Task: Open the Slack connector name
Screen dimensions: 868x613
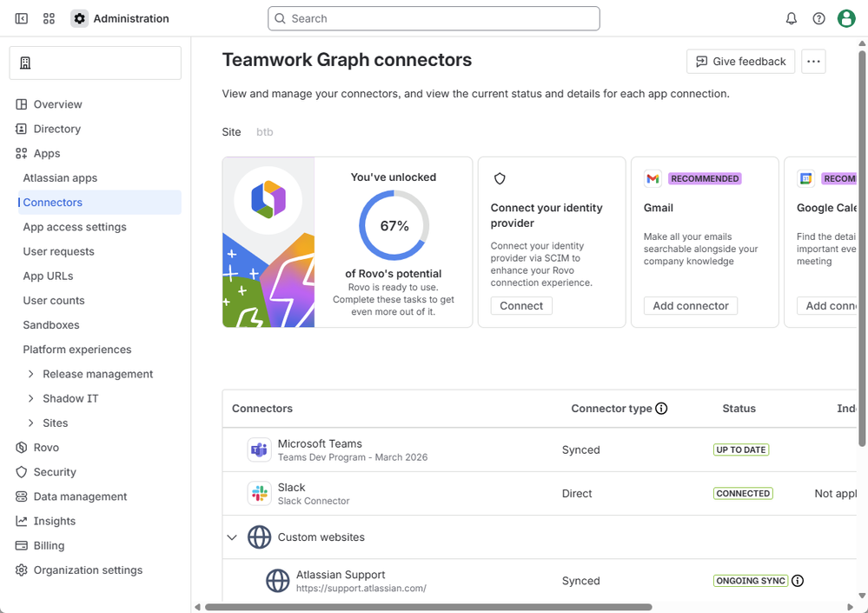Action: click(292, 487)
